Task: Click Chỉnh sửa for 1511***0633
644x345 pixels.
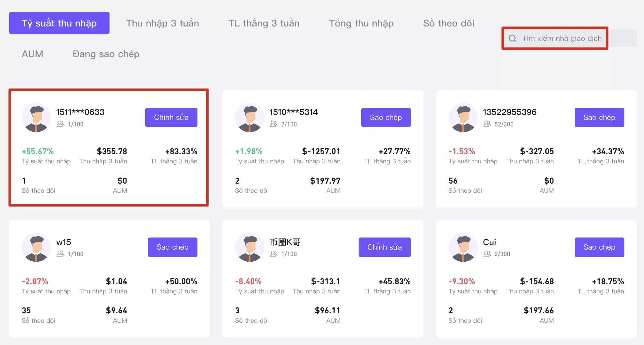Action: tap(171, 117)
